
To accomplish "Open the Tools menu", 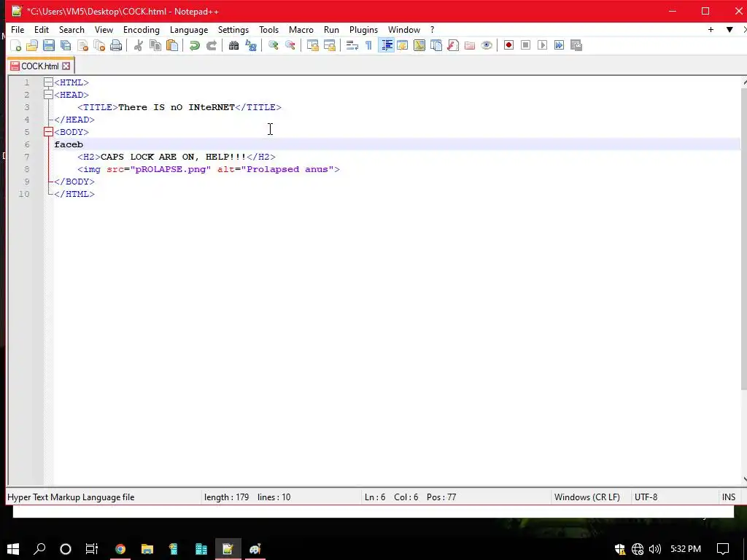I will [268, 29].
